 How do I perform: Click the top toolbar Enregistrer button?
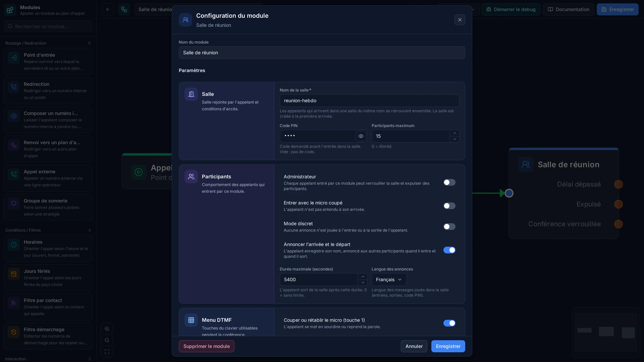pos(618,9)
